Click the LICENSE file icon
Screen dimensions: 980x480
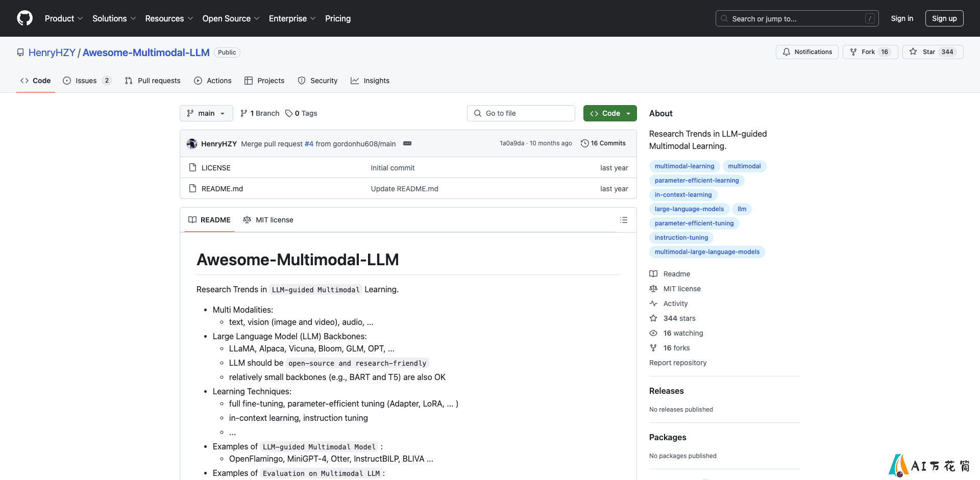(192, 167)
